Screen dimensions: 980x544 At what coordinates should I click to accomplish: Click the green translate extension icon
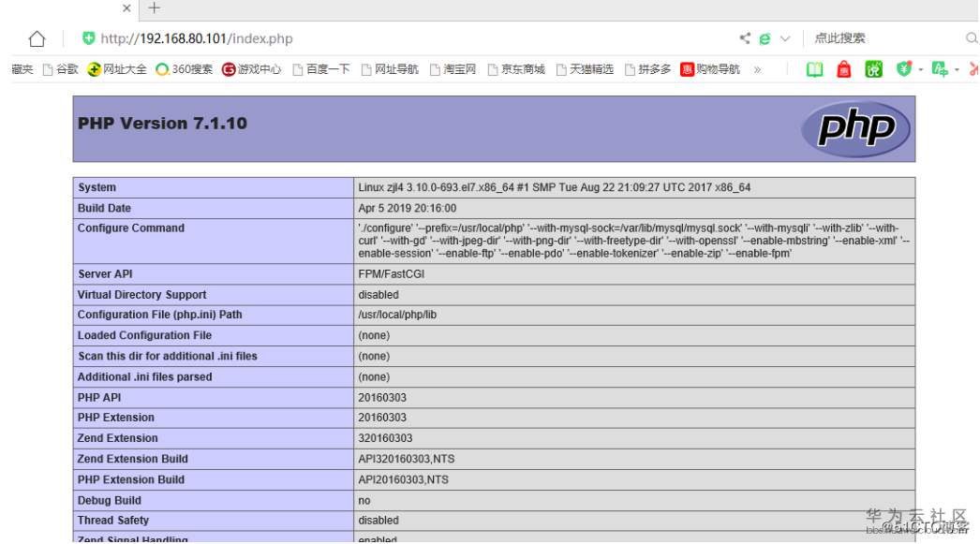(x=940, y=69)
